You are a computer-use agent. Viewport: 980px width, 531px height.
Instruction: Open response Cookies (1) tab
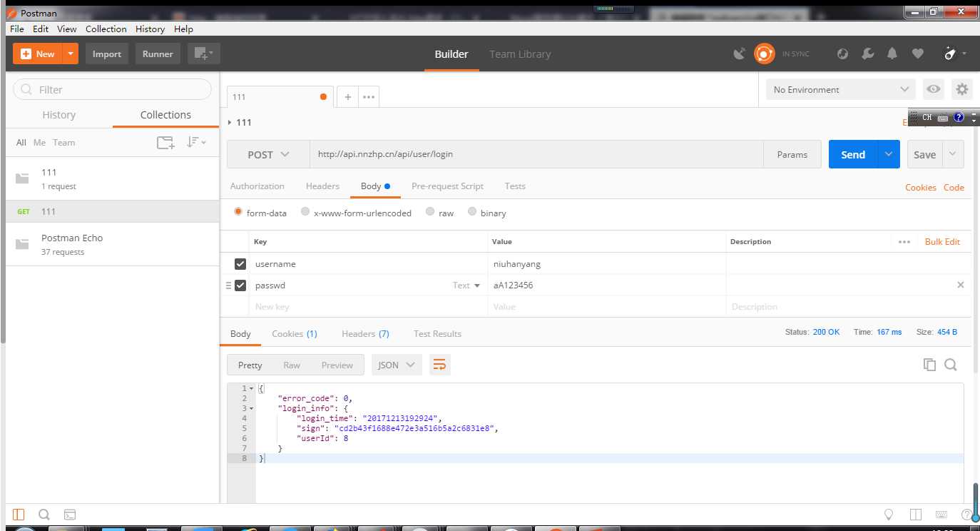(295, 333)
